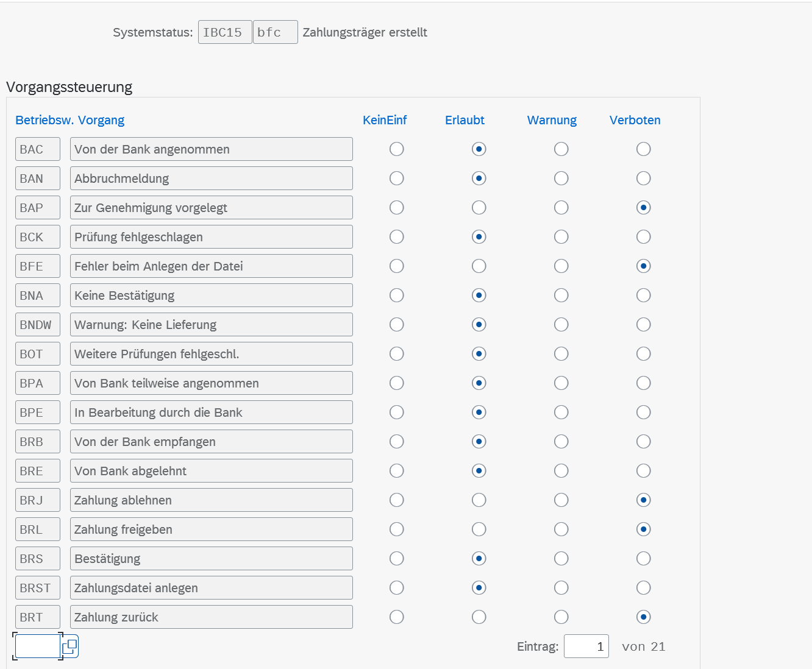
Task: Set Zahlung freigeben to Erlaubt
Action: click(479, 529)
